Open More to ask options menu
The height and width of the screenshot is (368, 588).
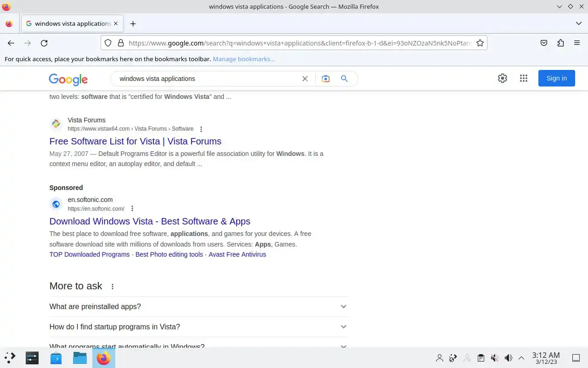pyautogui.click(x=113, y=287)
